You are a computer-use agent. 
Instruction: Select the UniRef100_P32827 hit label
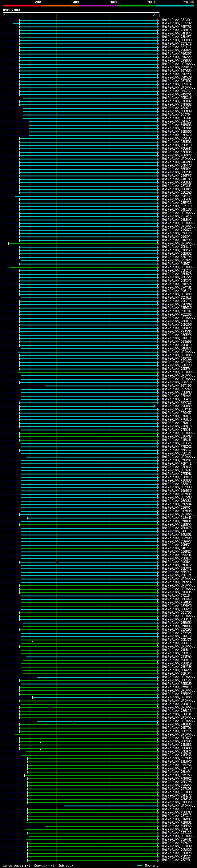[x=176, y=484]
